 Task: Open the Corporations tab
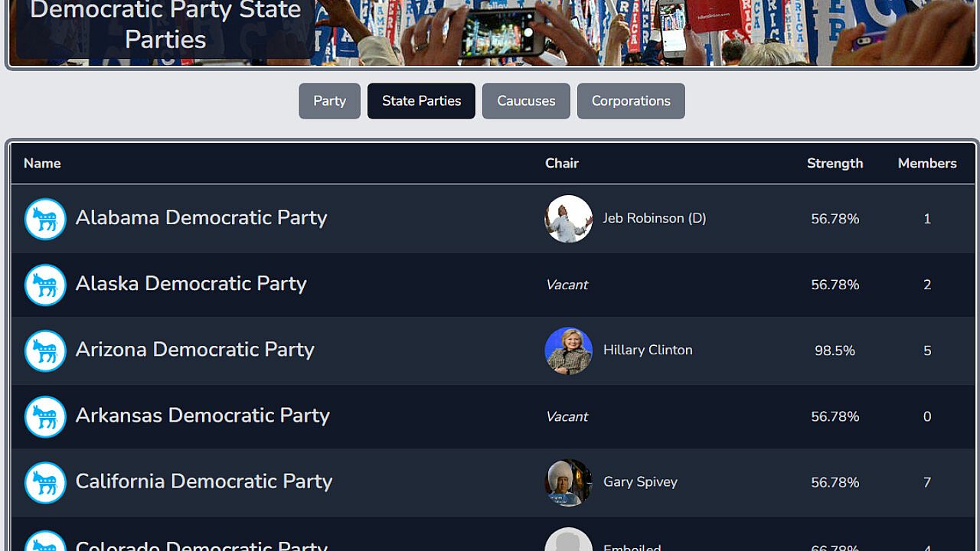[x=631, y=101]
